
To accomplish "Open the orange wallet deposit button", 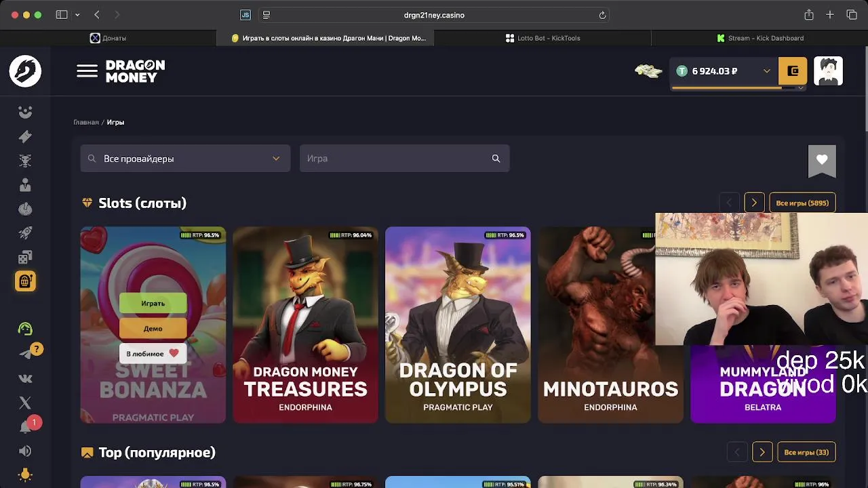I will point(793,71).
